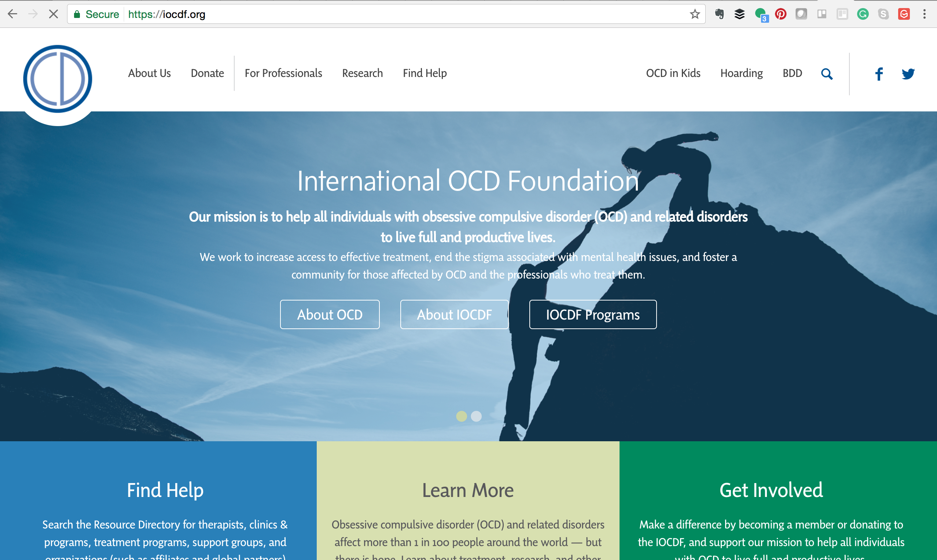This screenshot has width=937, height=560.
Task: Open the For Professionals menu item
Action: (283, 73)
